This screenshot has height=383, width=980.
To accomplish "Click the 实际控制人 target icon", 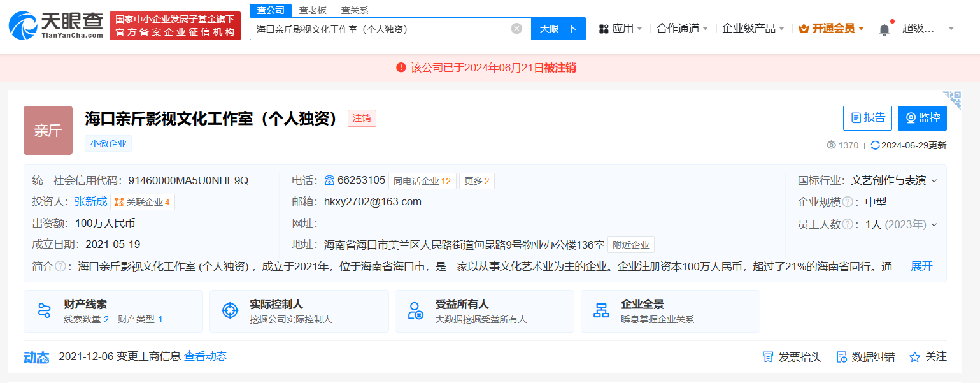I will point(229,311).
